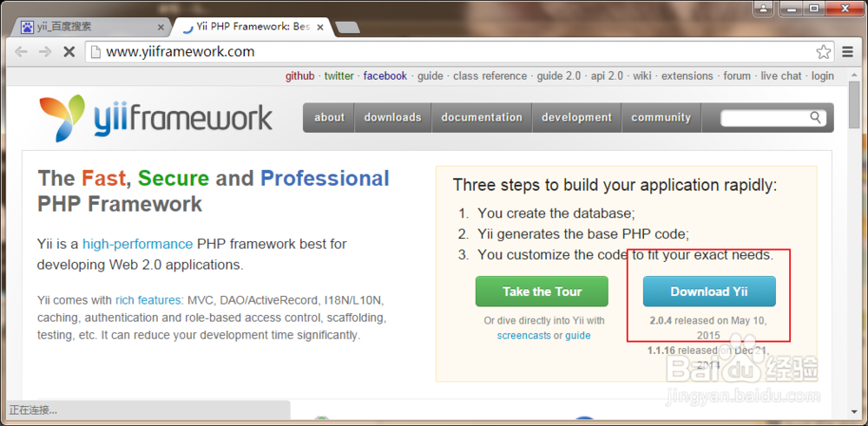Click the vertical scrollbar thumb
The width and height of the screenshot is (868, 426).
(x=854, y=107)
